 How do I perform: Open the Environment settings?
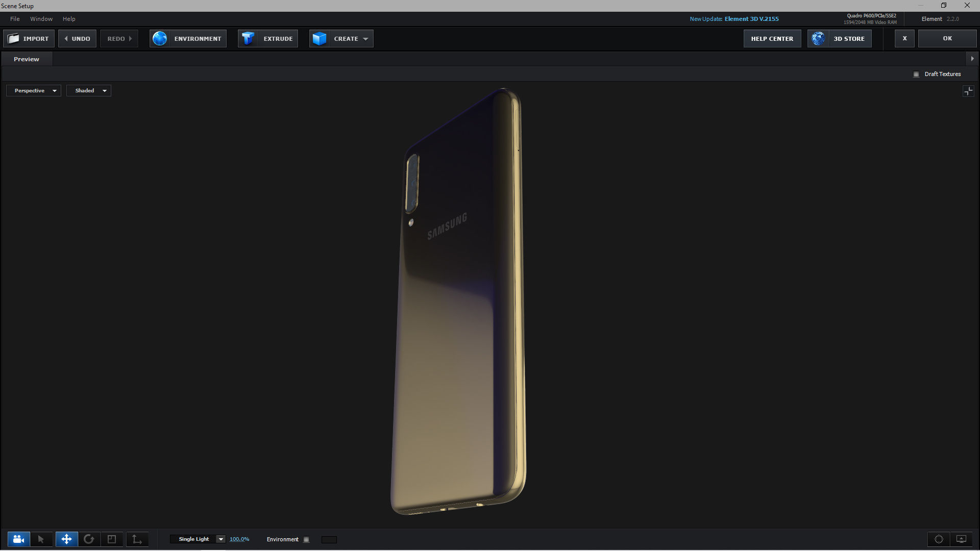pyautogui.click(x=188, y=39)
